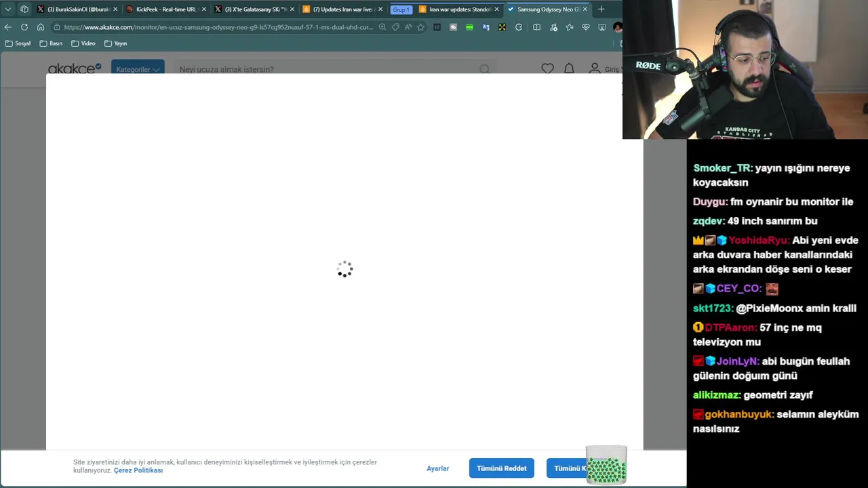Close the KickPeek tab
This screenshot has width=868, height=488.
coord(203,9)
